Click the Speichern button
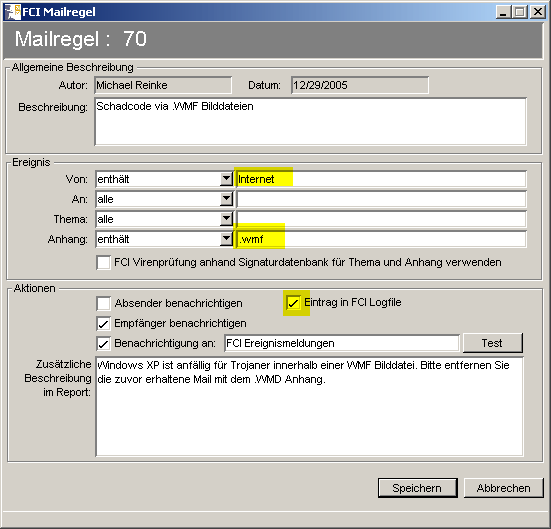The width and height of the screenshot is (551, 529). pyautogui.click(x=417, y=488)
